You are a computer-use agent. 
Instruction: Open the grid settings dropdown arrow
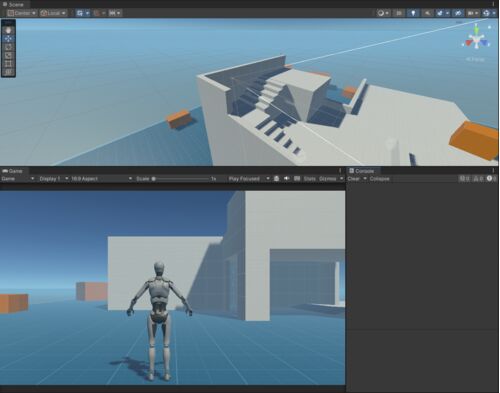[88, 13]
